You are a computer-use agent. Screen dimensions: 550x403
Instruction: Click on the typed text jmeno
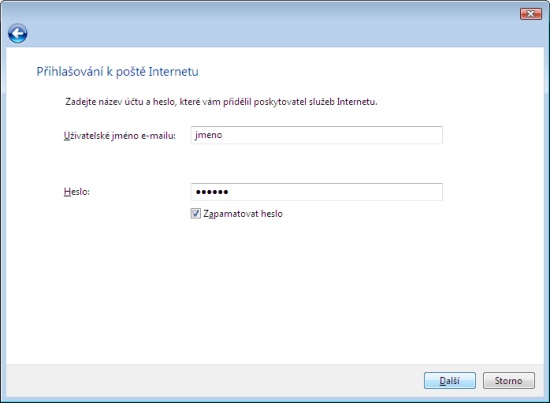click(208, 135)
